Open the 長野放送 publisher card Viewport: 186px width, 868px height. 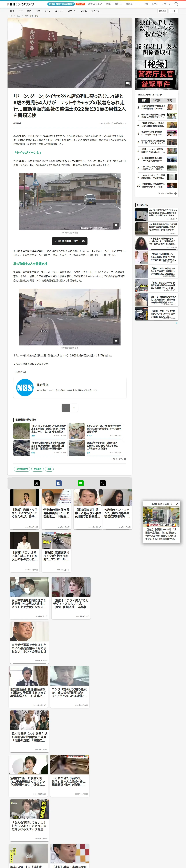70,388
